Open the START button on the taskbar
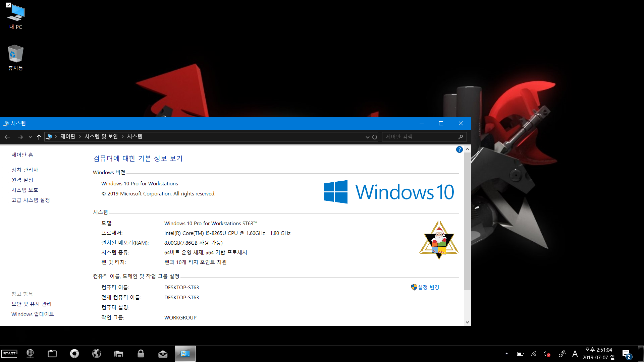Screen dimensions: 644x362 (x=9, y=354)
